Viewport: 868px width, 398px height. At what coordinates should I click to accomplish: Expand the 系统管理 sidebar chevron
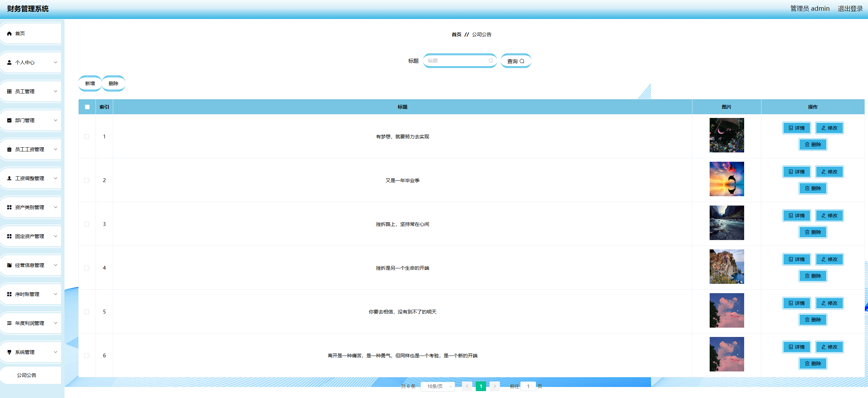point(56,352)
